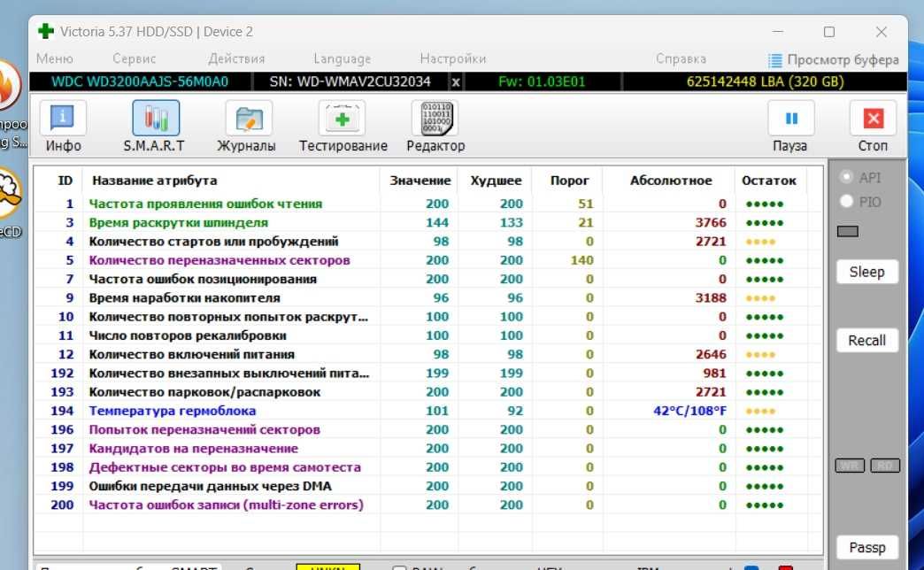
Task: Click the Recall button
Action: pyautogui.click(x=866, y=340)
